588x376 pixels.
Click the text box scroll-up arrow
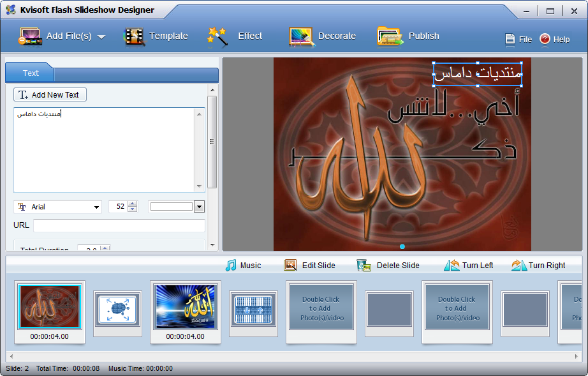pos(199,114)
